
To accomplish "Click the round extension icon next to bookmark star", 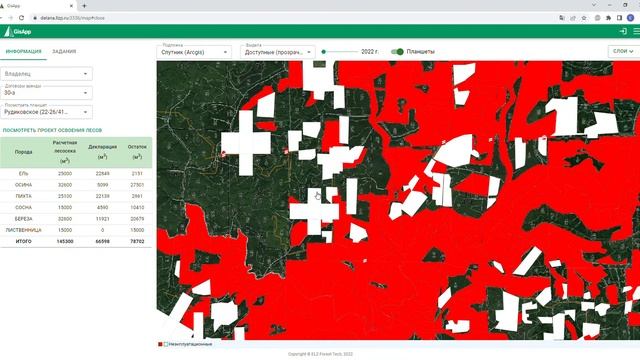I will point(598,18).
